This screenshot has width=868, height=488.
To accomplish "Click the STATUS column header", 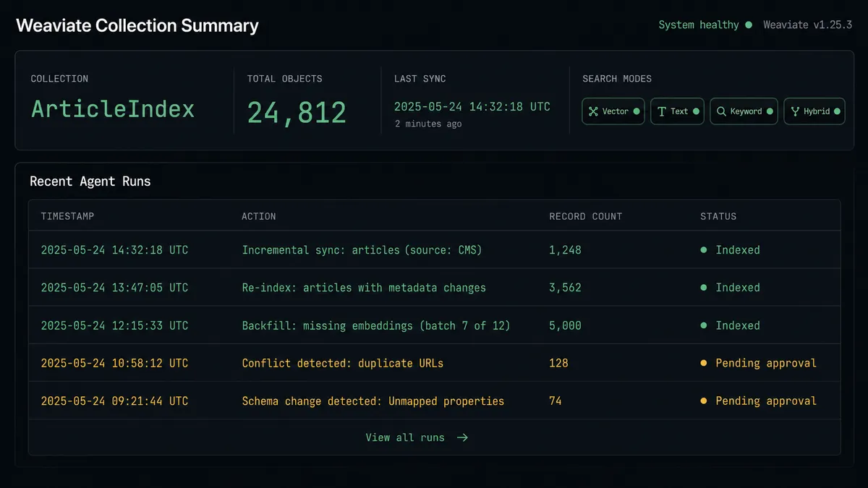I will 718,216.
